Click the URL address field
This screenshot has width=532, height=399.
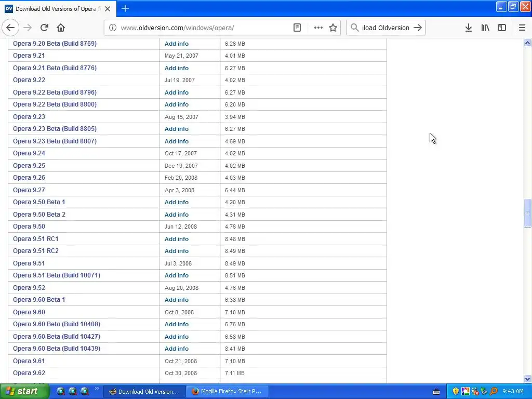pos(204,28)
